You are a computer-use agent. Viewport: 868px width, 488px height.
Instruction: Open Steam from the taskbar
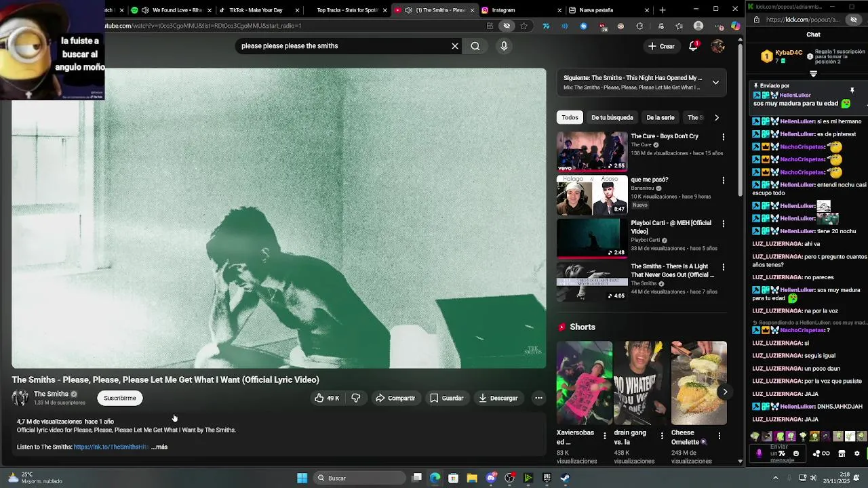click(565, 478)
